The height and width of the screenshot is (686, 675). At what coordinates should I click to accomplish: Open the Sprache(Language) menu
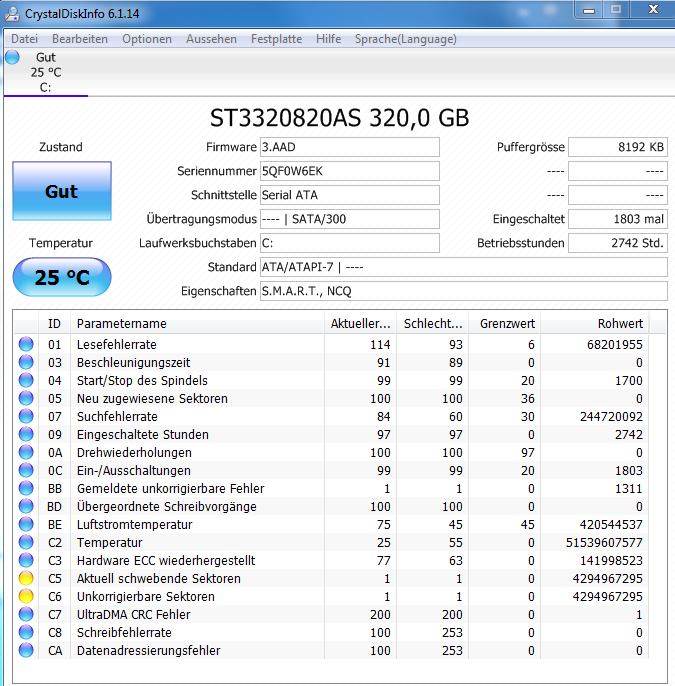pyautogui.click(x=406, y=39)
